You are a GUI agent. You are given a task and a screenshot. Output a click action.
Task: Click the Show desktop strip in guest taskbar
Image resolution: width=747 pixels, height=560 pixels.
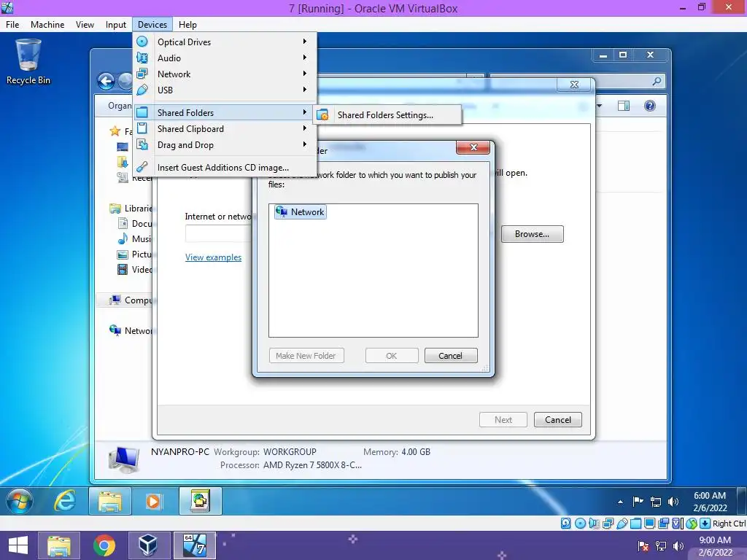tap(741, 501)
